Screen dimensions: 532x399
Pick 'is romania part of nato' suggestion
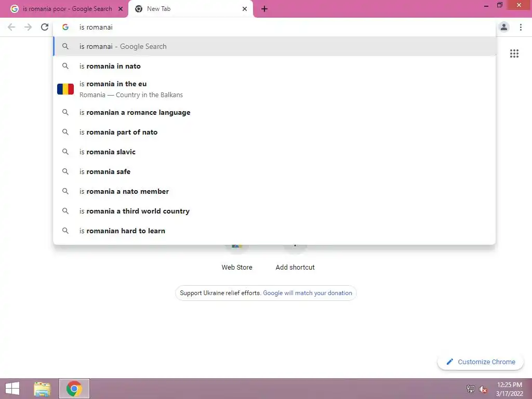click(274, 132)
